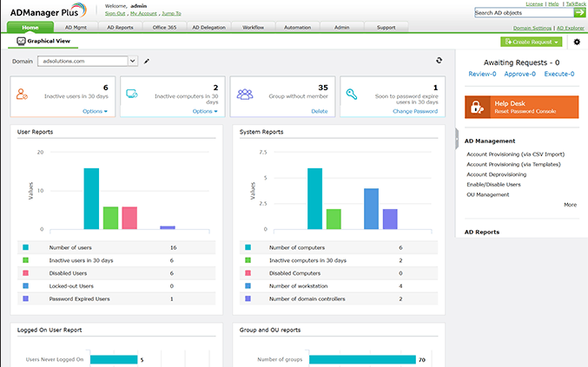Open Account Provisioning via CSV Import
Image resolution: width=588 pixels, height=367 pixels.
516,154
